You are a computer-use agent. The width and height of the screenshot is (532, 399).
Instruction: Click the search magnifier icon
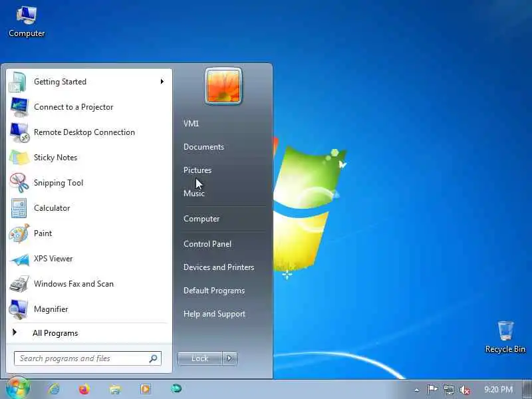pyautogui.click(x=154, y=358)
